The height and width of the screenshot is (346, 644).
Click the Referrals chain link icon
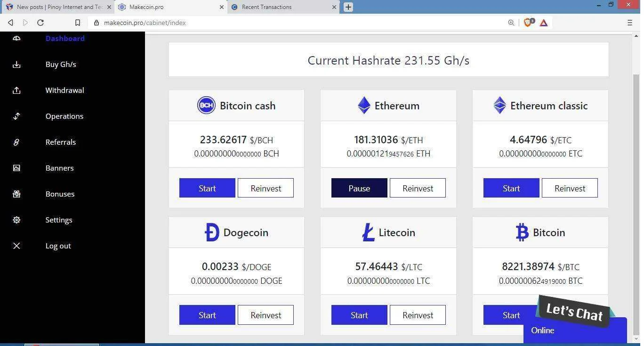point(16,142)
